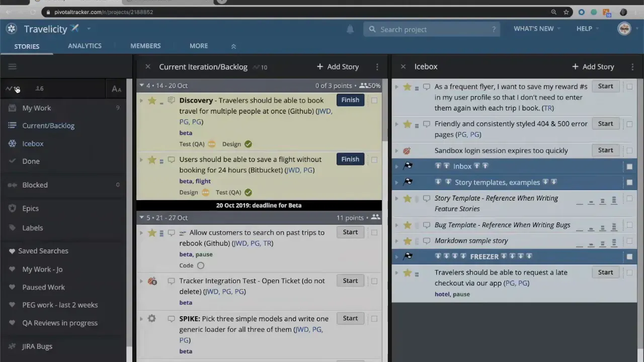The height and width of the screenshot is (362, 644).
Task: Open the Icebox via the snowflake icon
Action: click(12, 143)
